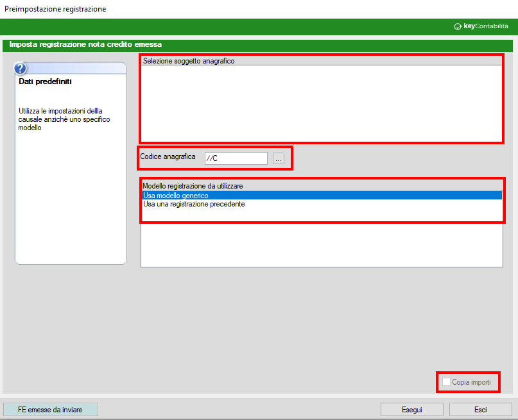Click the keyContabilità logo icon
Screen dimensions: 518x420
[458, 26]
